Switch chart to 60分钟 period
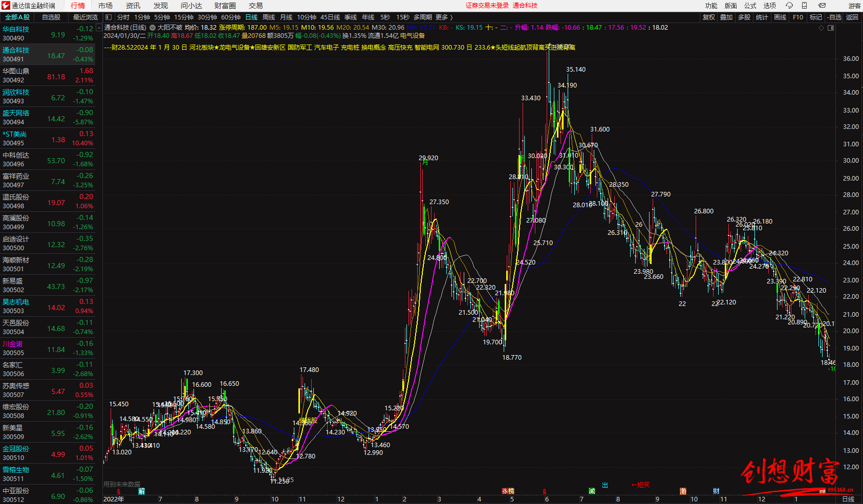Image resolution: width=863 pixels, height=504 pixels. click(x=231, y=17)
